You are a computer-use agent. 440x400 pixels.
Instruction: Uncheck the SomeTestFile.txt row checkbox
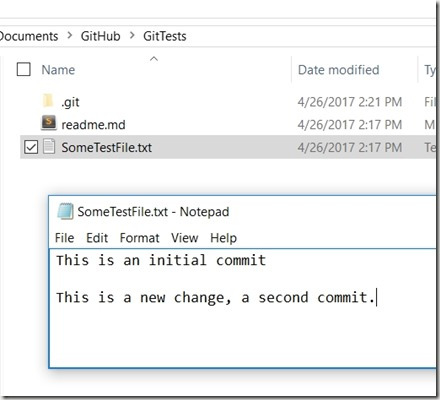pyautogui.click(x=31, y=147)
